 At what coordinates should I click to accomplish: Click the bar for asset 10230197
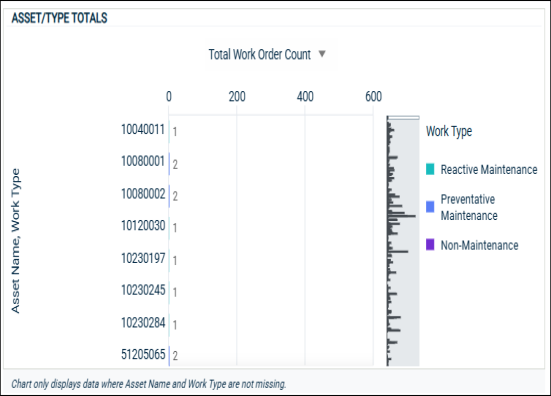click(x=169, y=260)
